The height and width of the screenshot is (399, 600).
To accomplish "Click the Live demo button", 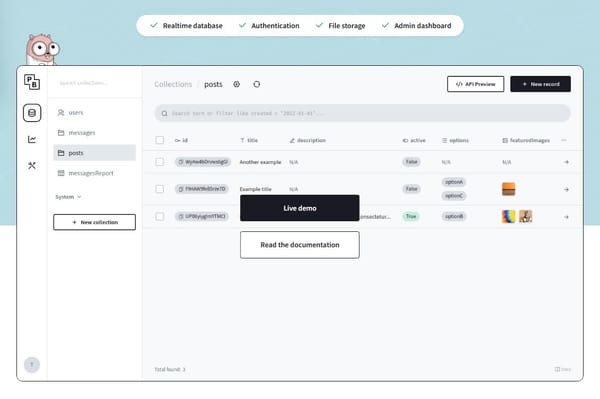I will (300, 208).
